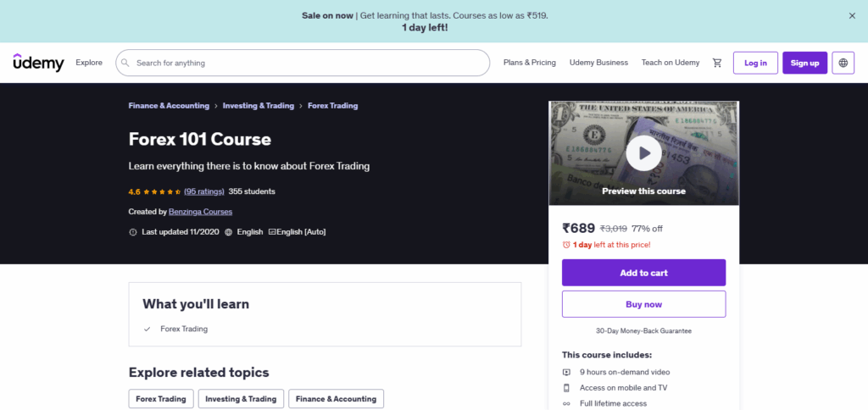Click the infinity lifetime access icon

click(x=566, y=404)
